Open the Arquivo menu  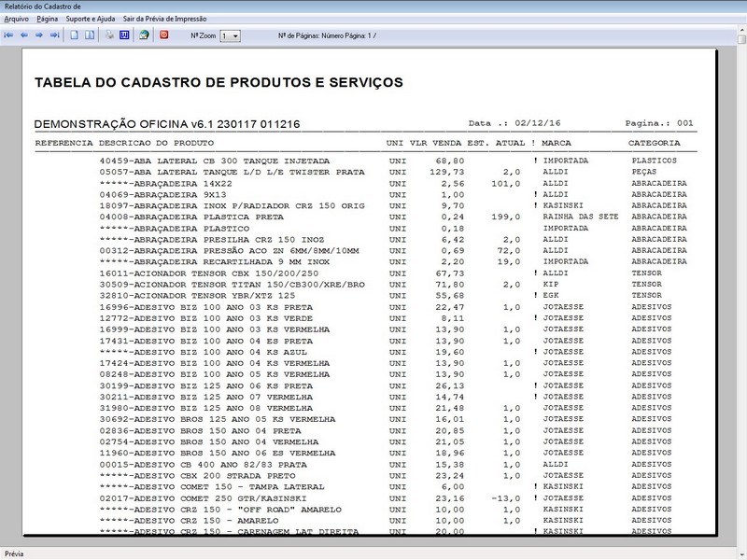tap(17, 17)
